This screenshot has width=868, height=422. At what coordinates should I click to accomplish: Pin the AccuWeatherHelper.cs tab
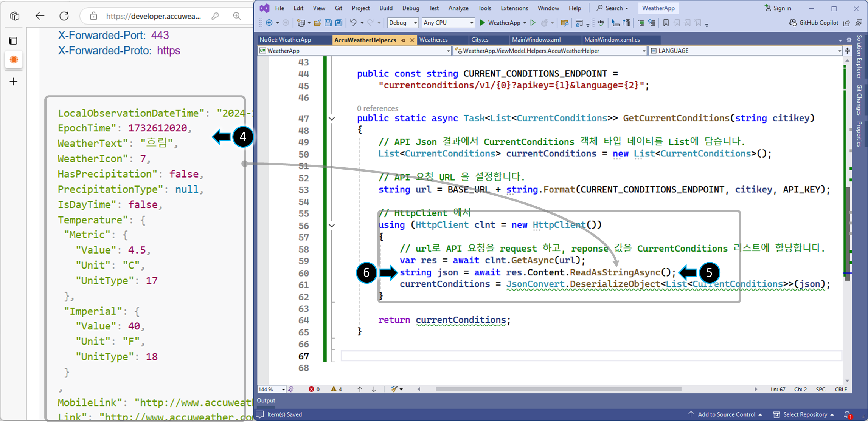click(x=404, y=40)
